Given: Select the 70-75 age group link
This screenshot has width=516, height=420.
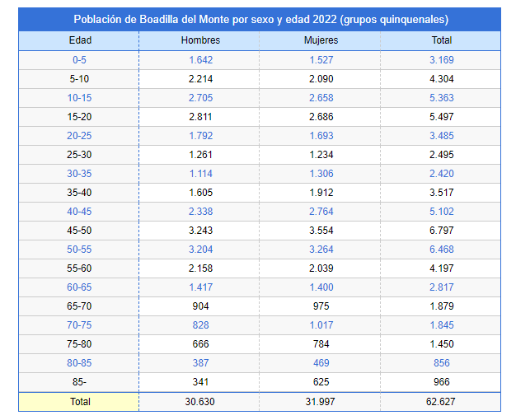Looking at the screenshot, I should click(x=80, y=325).
